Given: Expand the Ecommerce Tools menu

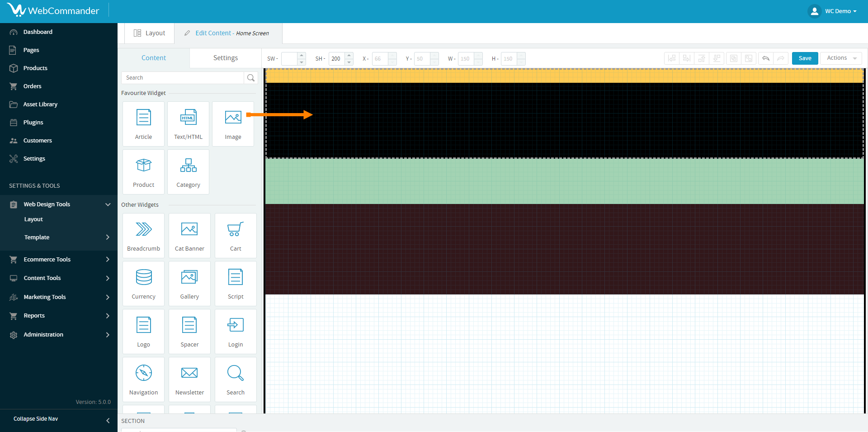Looking at the screenshot, I should tap(59, 260).
